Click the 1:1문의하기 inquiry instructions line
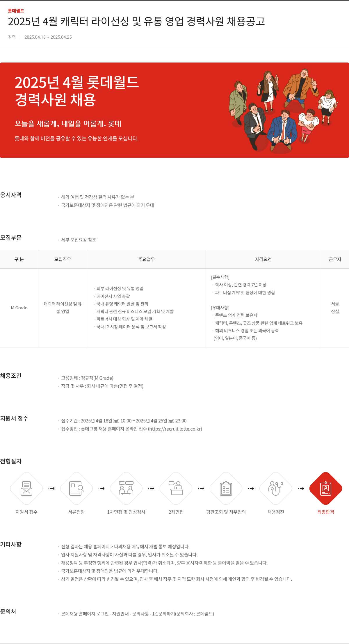The width and height of the screenshot is (349, 644). [x=138, y=614]
